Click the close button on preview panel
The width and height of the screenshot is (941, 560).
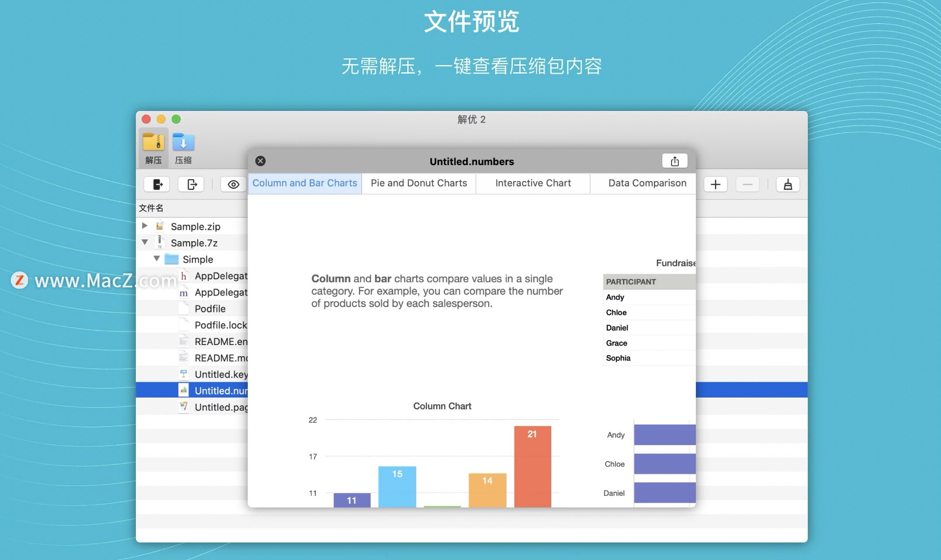(x=260, y=161)
